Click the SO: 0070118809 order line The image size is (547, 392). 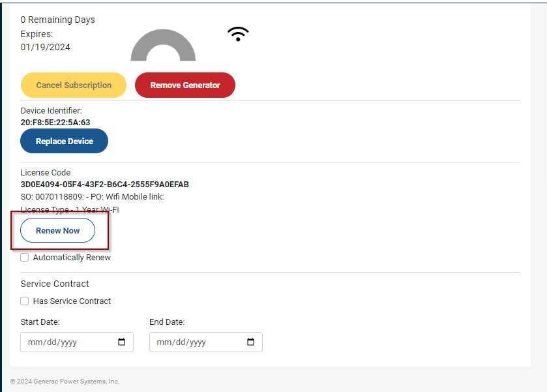tap(92, 197)
